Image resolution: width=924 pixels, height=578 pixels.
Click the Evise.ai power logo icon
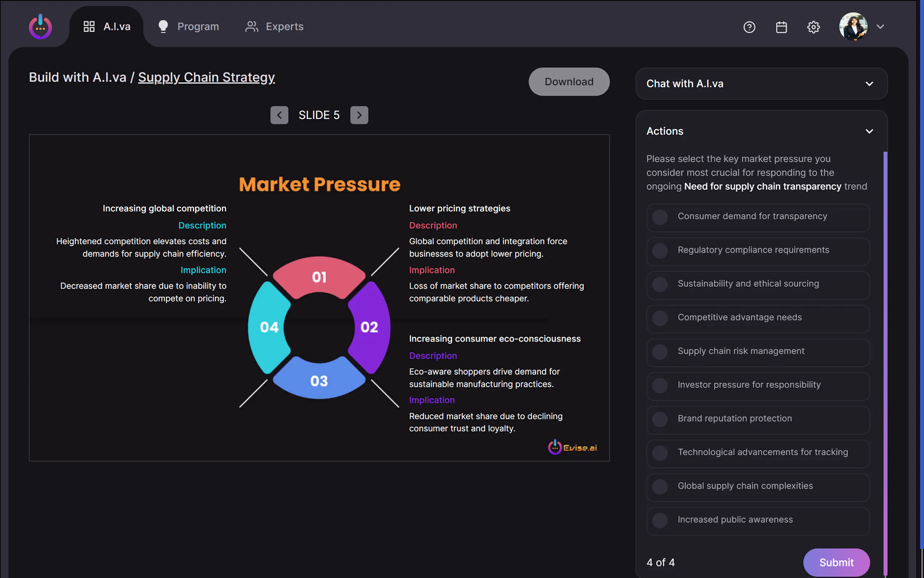40,27
